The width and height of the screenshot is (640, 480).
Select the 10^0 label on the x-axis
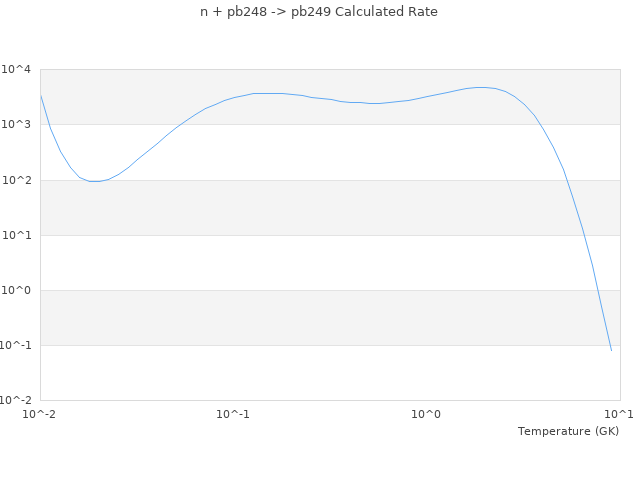pos(427,414)
